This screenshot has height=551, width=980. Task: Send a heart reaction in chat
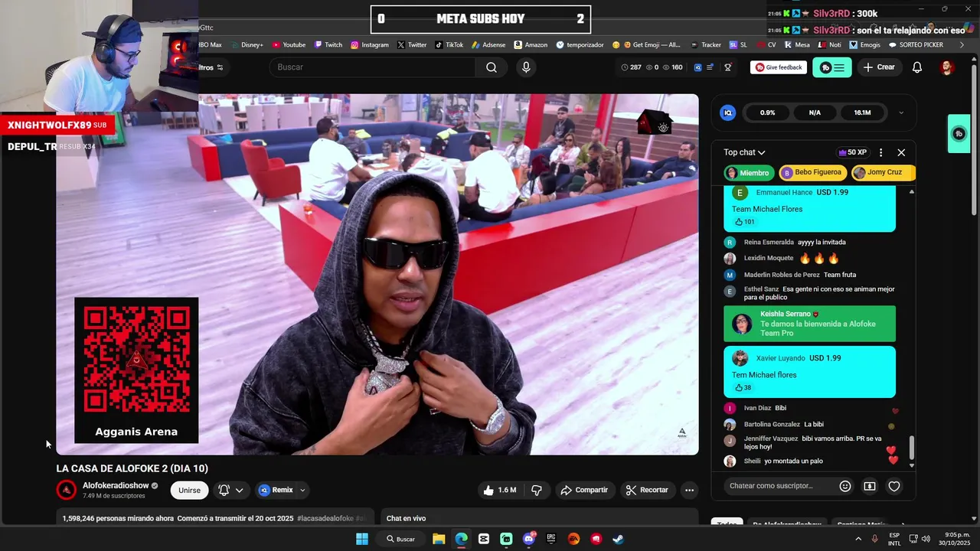click(x=893, y=486)
